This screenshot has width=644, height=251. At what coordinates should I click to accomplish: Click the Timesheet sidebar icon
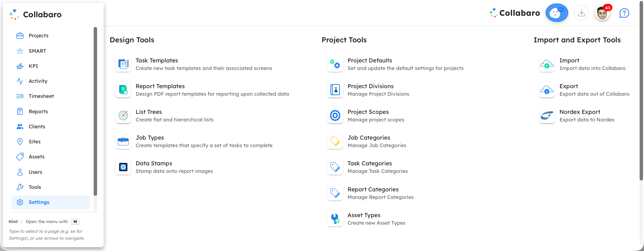(20, 96)
